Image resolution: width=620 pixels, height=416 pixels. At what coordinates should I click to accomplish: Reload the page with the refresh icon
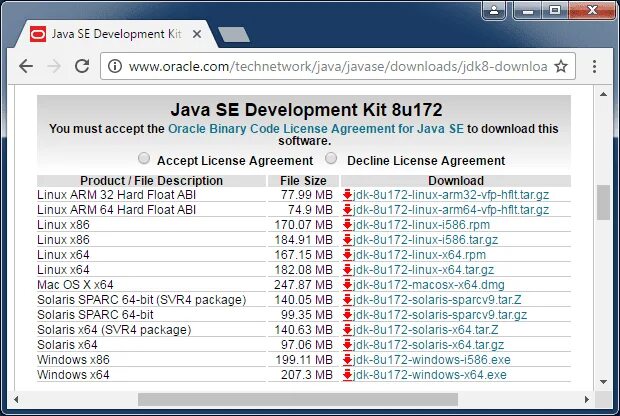click(82, 66)
